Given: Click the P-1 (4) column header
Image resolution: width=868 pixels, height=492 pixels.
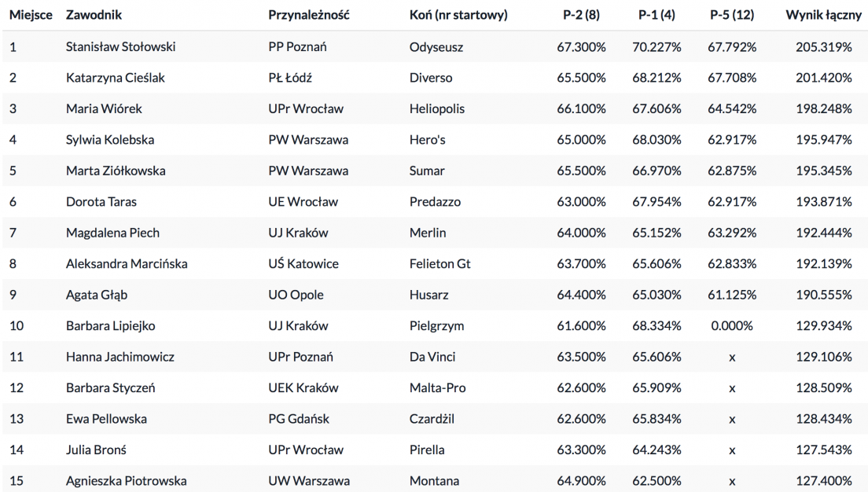Looking at the screenshot, I should 657,15.
